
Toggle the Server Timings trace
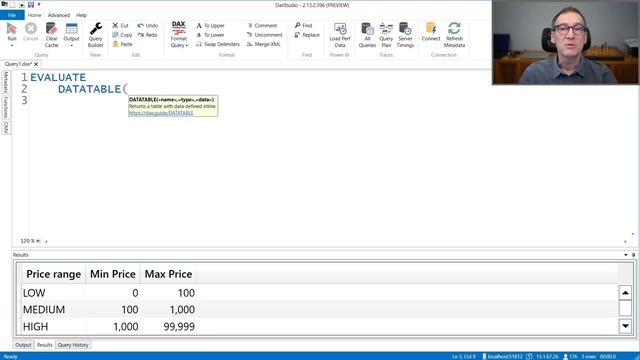pyautogui.click(x=405, y=35)
